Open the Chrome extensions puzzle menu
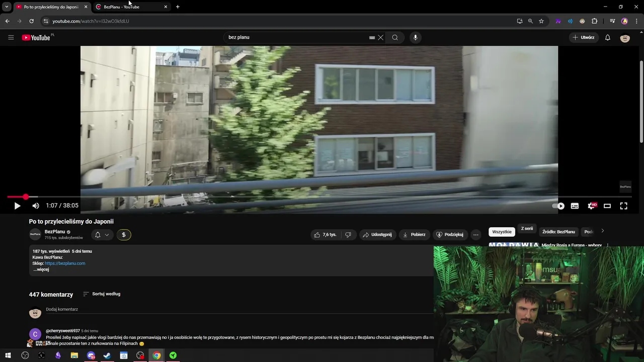644x362 pixels. point(595,21)
